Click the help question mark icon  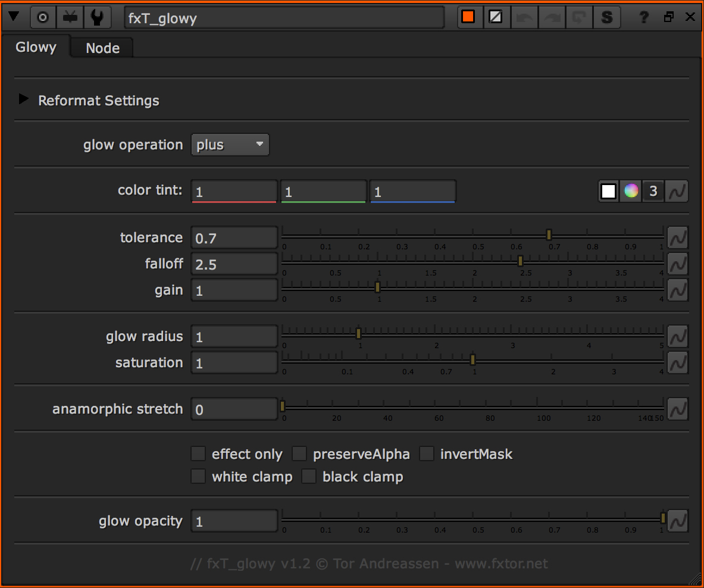[644, 17]
